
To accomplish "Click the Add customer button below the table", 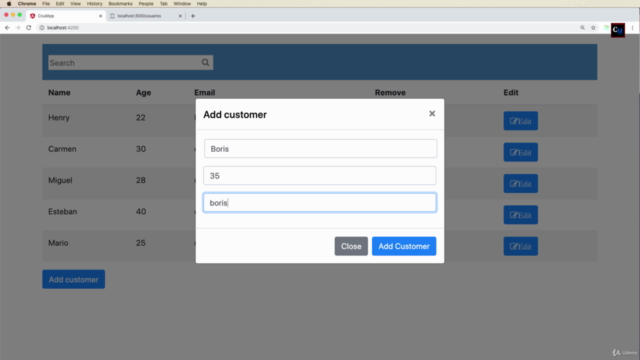I will pyautogui.click(x=73, y=279).
